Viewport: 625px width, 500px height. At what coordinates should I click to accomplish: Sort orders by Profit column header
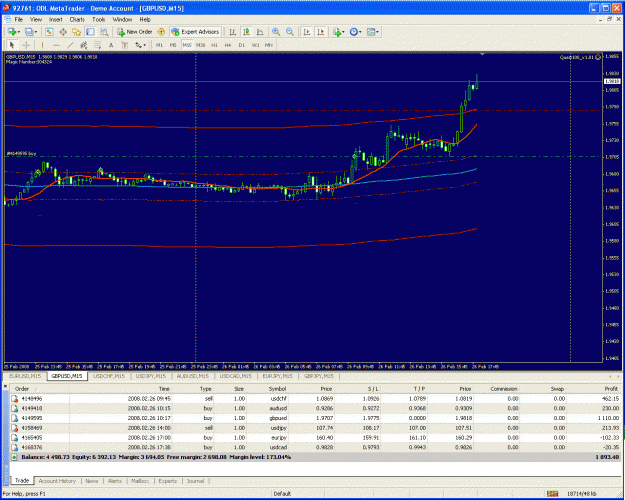611,389
